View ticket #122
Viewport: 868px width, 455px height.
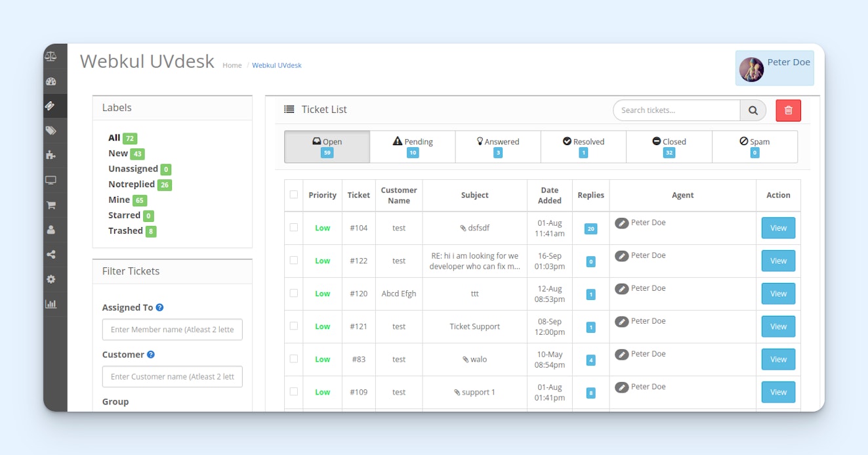[778, 261]
